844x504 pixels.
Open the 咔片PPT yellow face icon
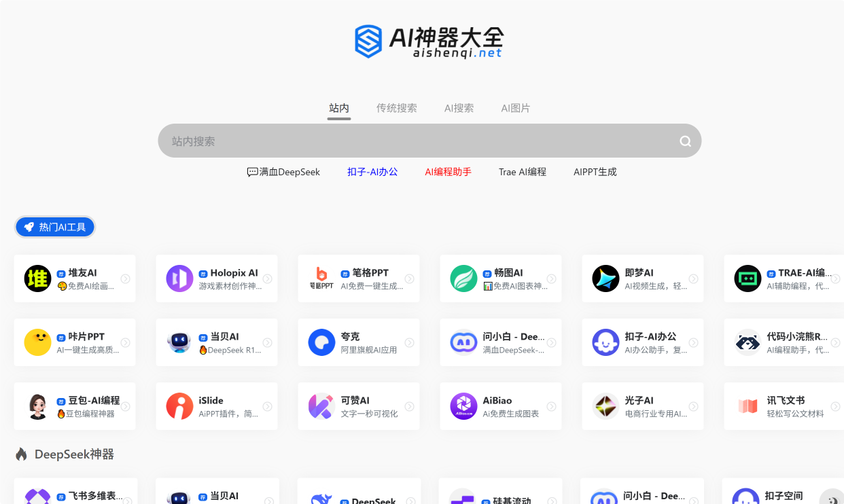38,342
